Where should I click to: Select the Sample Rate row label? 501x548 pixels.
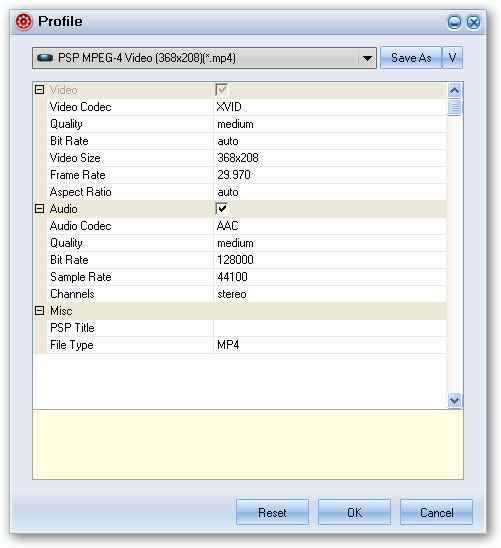pyautogui.click(x=81, y=277)
